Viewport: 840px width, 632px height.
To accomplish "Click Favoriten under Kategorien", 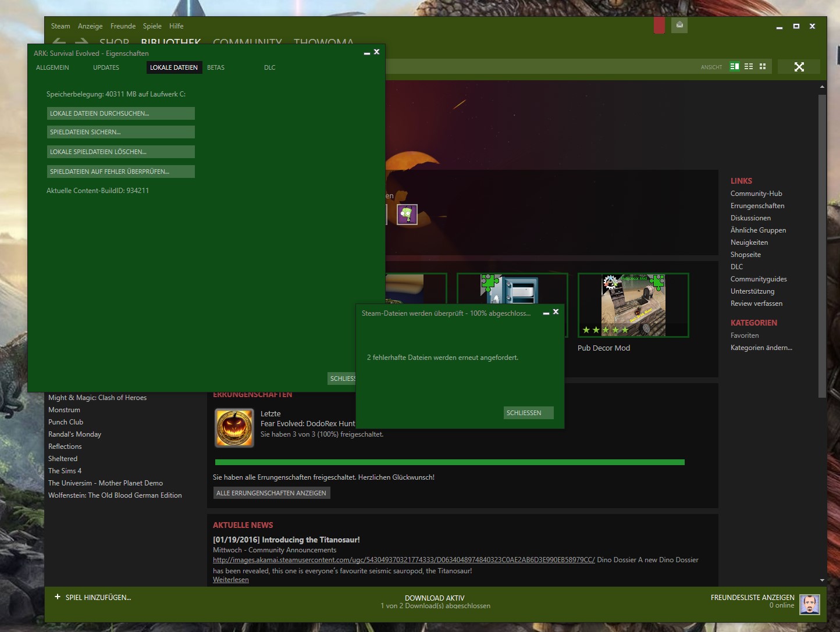I will click(745, 335).
